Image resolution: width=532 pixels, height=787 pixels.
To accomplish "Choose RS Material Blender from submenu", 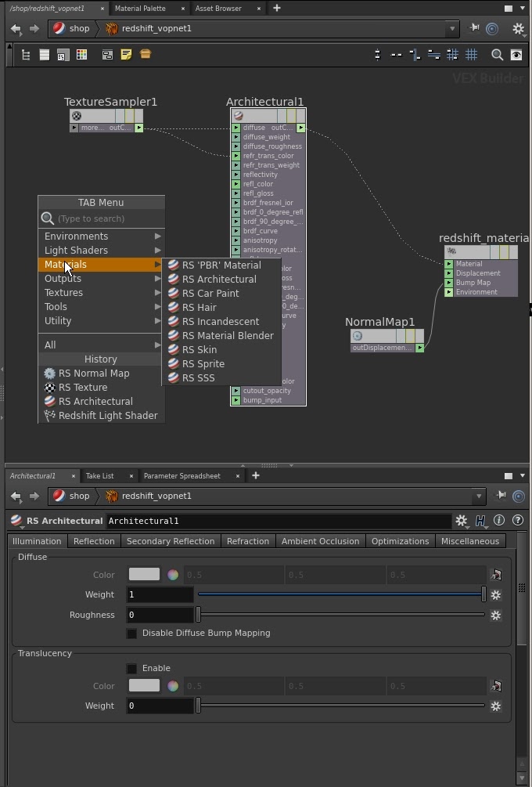I will 221,336.
